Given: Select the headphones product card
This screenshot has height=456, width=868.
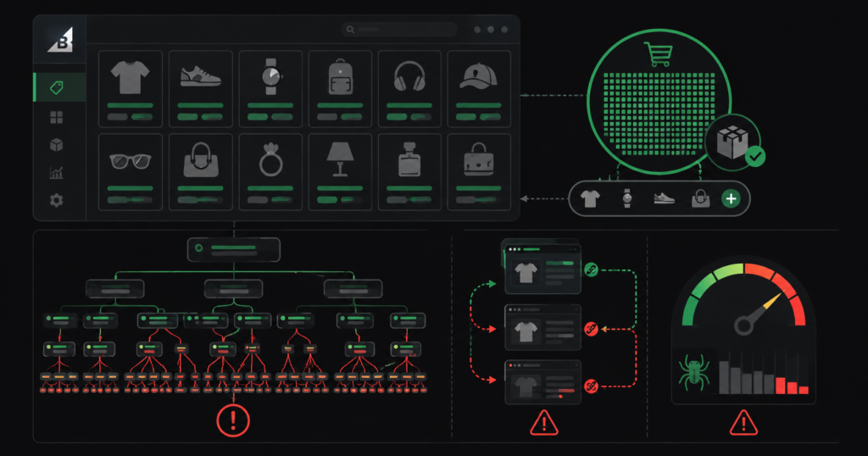Looking at the screenshot, I should point(409,88).
